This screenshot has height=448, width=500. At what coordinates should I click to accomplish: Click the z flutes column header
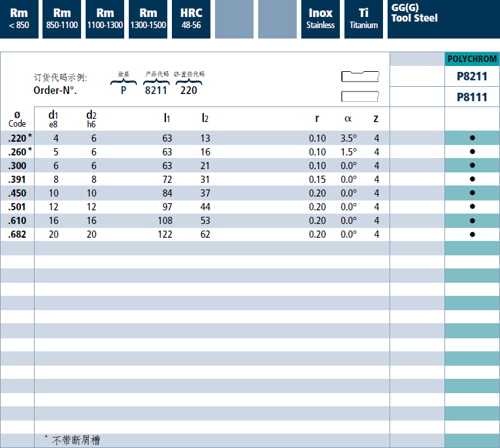coord(376,119)
